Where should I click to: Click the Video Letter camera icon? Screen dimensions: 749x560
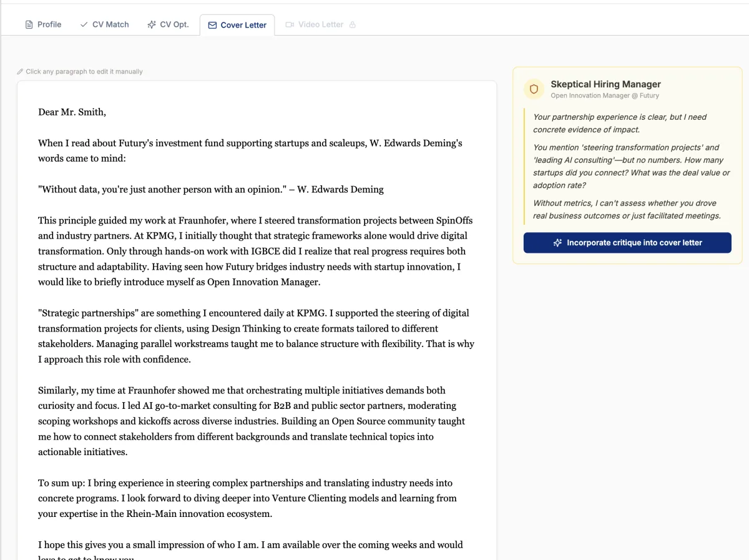click(x=290, y=25)
